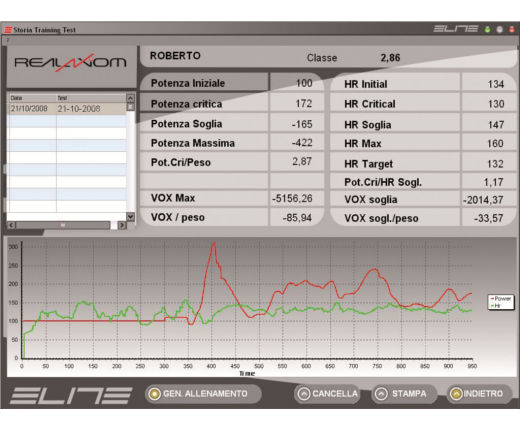The image size is (520, 430).
Task: Click the green title bar indicator
Action: click(x=487, y=30)
